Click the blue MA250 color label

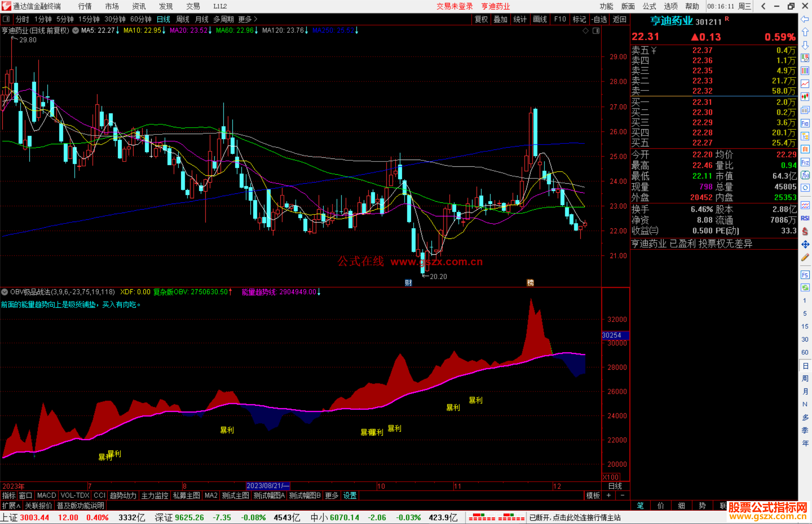point(333,30)
